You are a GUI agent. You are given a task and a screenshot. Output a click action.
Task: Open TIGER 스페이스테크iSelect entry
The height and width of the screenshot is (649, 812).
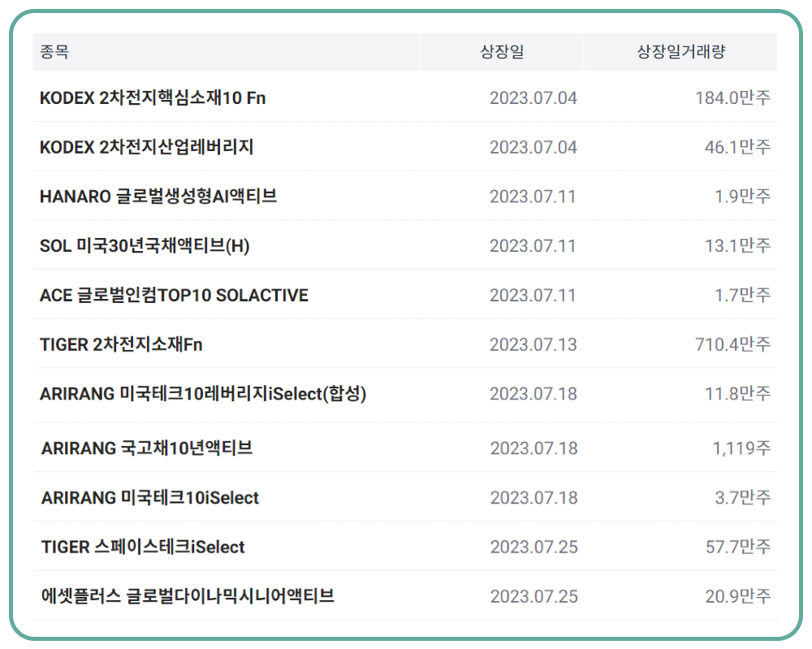click(143, 547)
